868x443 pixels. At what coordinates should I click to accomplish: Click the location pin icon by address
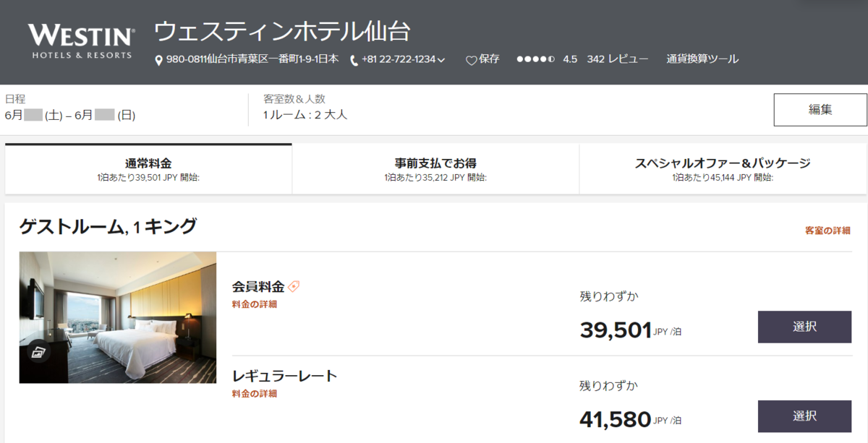pyautogui.click(x=159, y=60)
